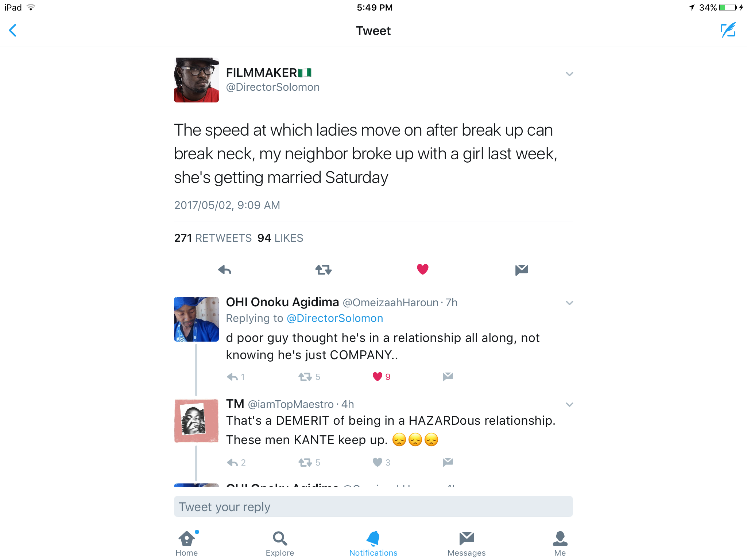Go back using the back arrow
747x560 pixels.
click(13, 30)
